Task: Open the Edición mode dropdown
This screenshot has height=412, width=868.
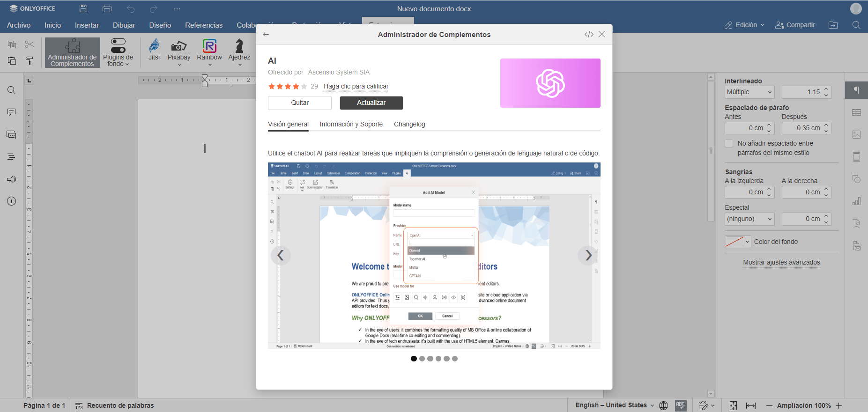Action: (x=744, y=25)
